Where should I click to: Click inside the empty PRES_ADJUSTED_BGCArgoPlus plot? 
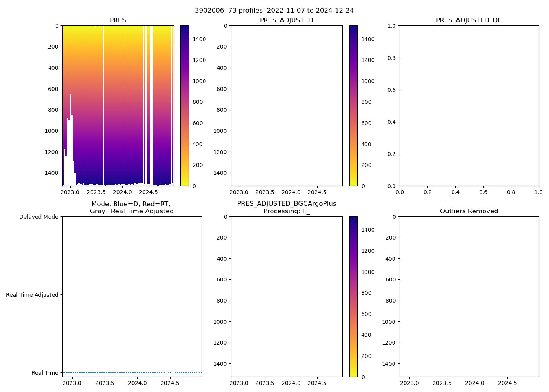point(286,297)
